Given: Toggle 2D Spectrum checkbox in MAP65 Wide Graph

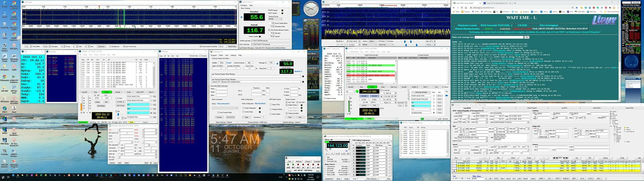Looking at the screenshot, I should click(x=110, y=47).
